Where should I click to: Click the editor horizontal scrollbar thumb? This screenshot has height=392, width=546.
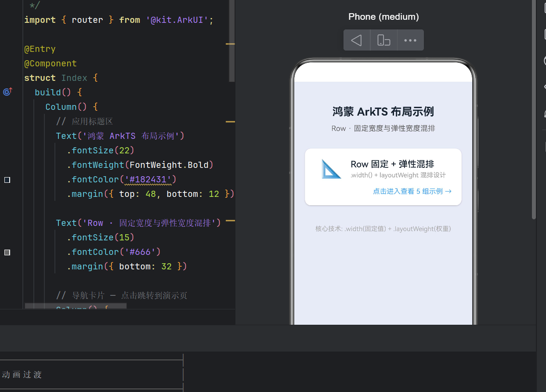coord(76,305)
